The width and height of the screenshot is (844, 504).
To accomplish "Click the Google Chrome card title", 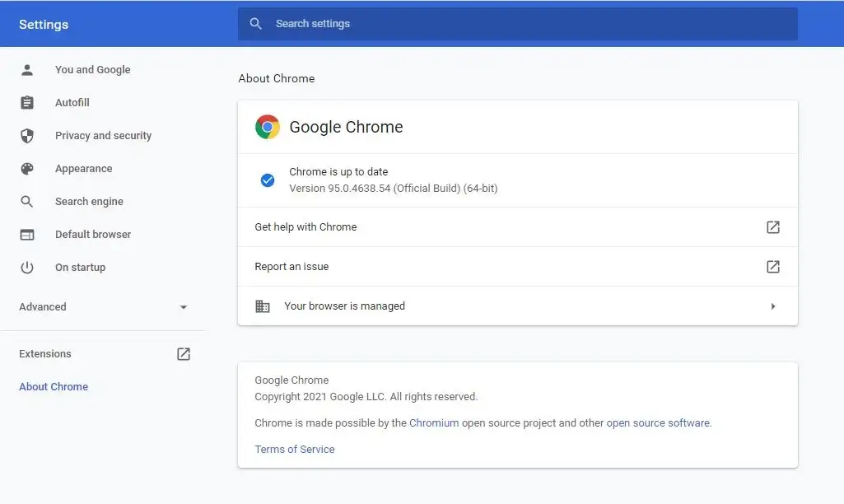I will point(346,127).
